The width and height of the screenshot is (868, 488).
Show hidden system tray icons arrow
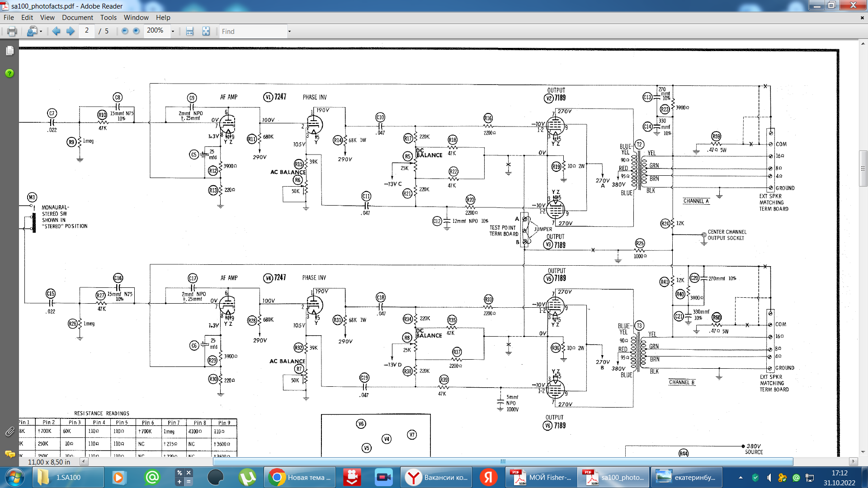[x=741, y=477]
